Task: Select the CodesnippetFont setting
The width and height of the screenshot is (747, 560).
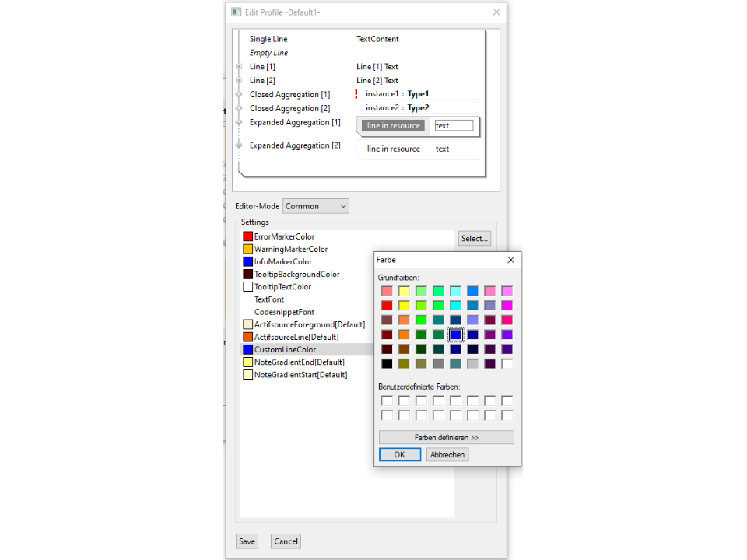Action: point(285,312)
